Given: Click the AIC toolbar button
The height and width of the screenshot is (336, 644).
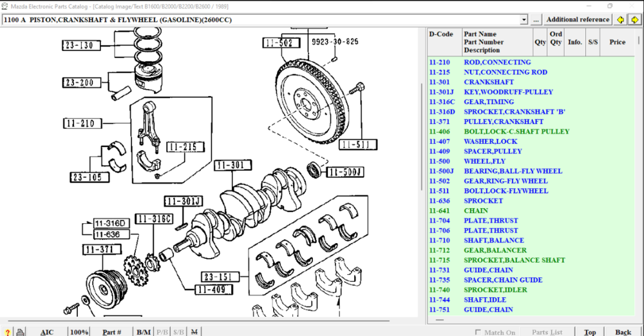Looking at the screenshot, I should click(x=47, y=332).
